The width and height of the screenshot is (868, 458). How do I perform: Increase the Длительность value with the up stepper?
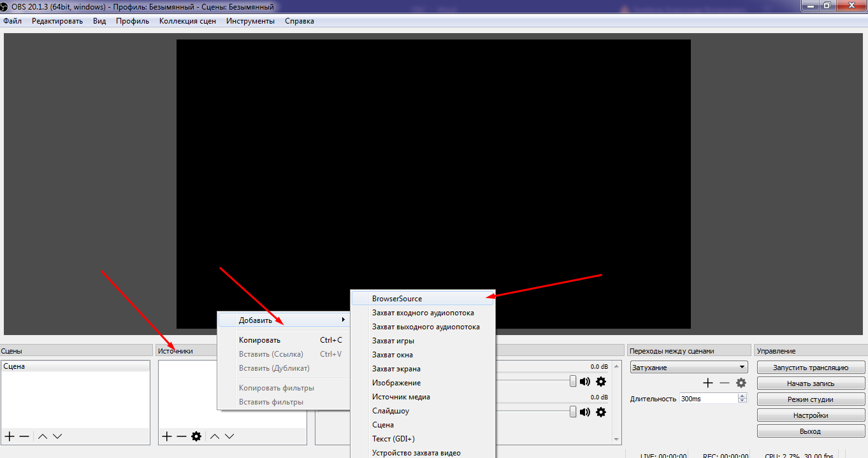click(x=742, y=396)
